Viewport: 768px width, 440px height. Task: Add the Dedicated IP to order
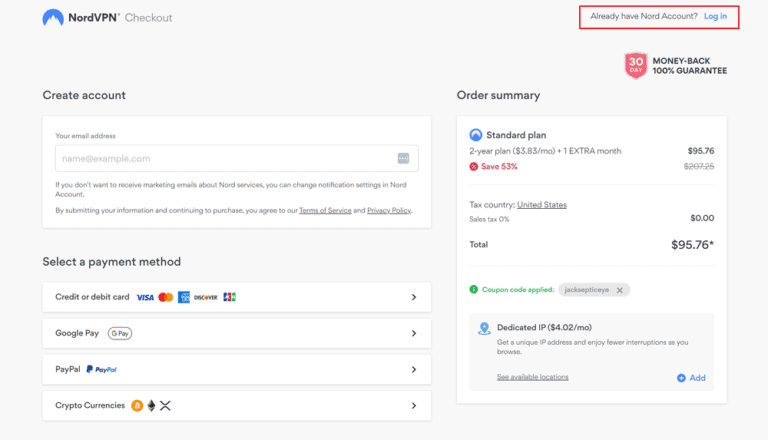coord(691,378)
